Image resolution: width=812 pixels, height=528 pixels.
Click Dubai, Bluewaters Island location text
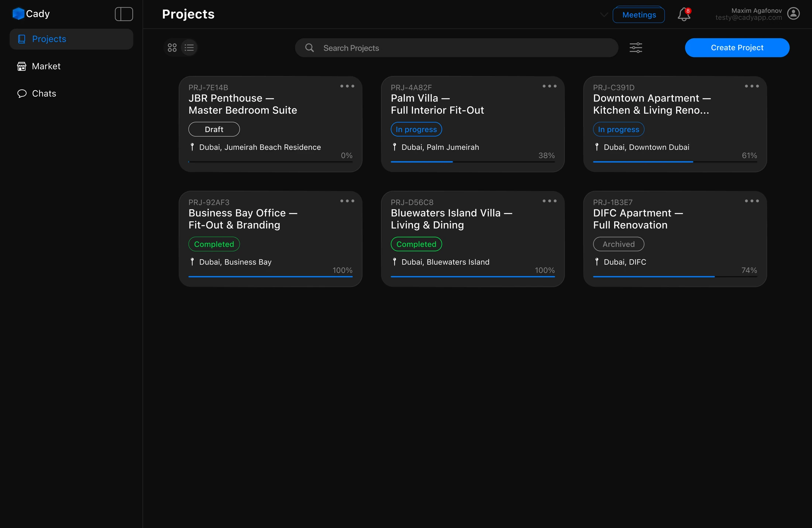[x=445, y=262]
